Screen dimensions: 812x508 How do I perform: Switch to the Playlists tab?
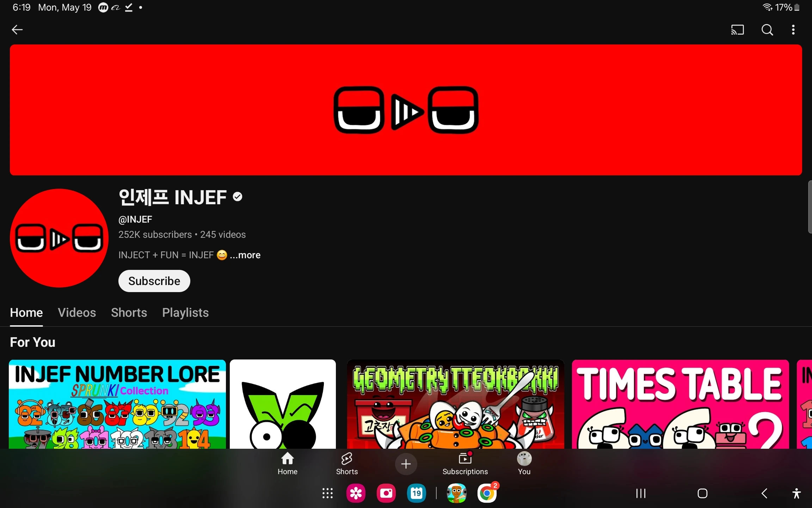tap(185, 313)
